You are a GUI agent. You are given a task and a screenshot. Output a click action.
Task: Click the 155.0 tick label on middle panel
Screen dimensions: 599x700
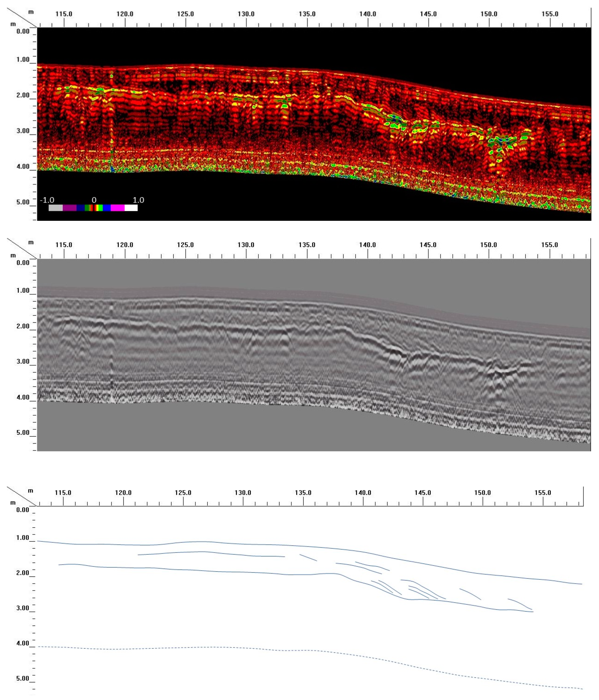coord(549,245)
